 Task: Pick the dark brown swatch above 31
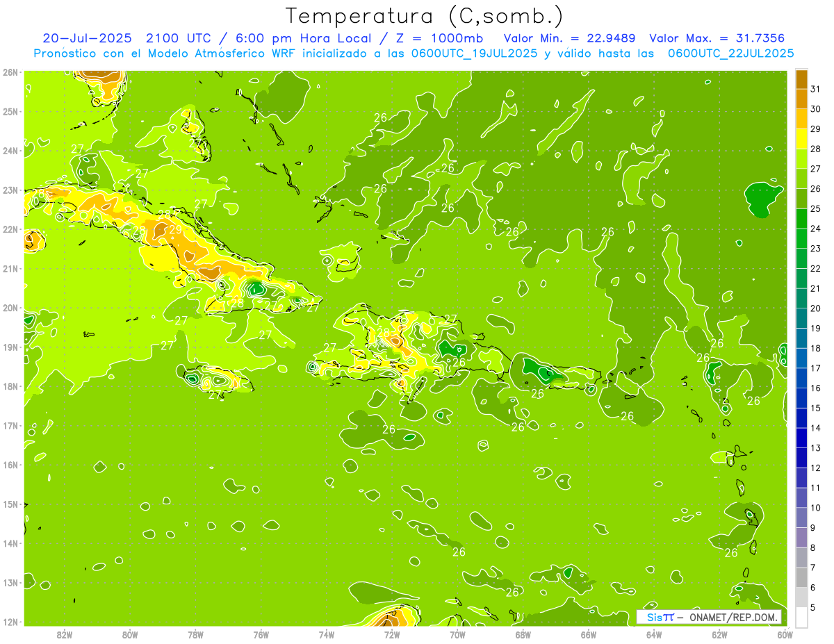[x=801, y=79]
